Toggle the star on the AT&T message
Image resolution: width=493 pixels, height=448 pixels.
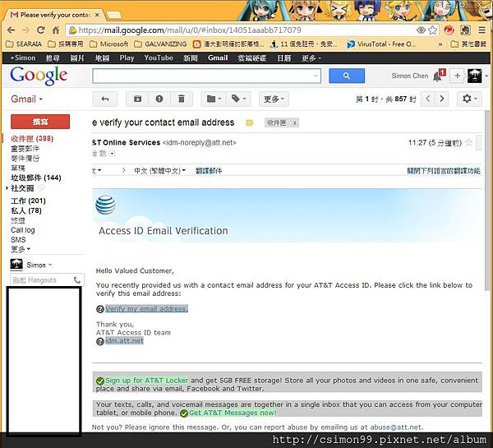pos(469,142)
